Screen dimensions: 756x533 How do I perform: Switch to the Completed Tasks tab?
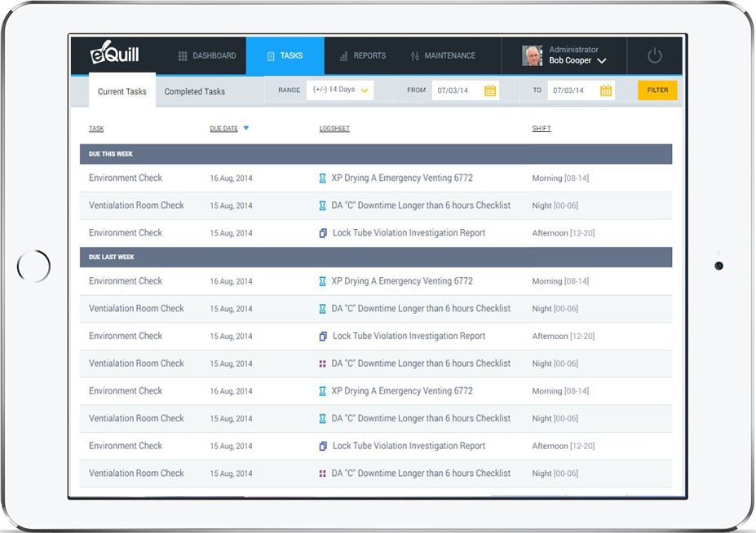194,91
